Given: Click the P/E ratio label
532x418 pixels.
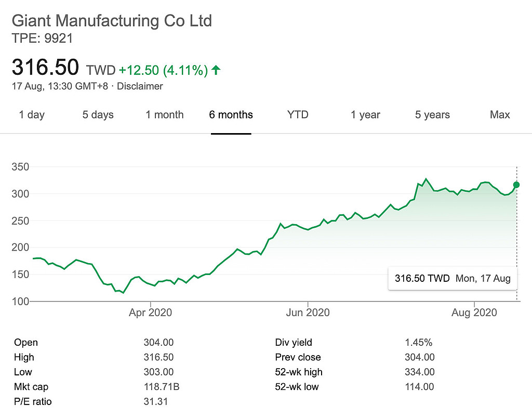Looking at the screenshot, I should (33, 401).
